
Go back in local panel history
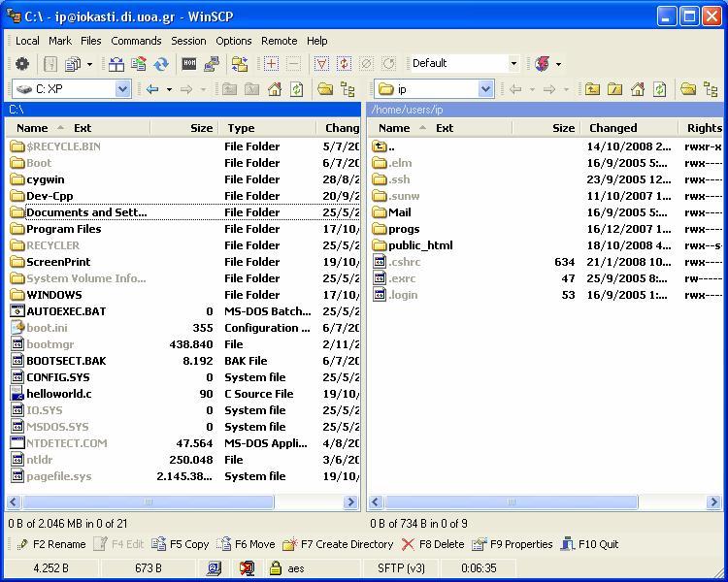pyautogui.click(x=152, y=88)
